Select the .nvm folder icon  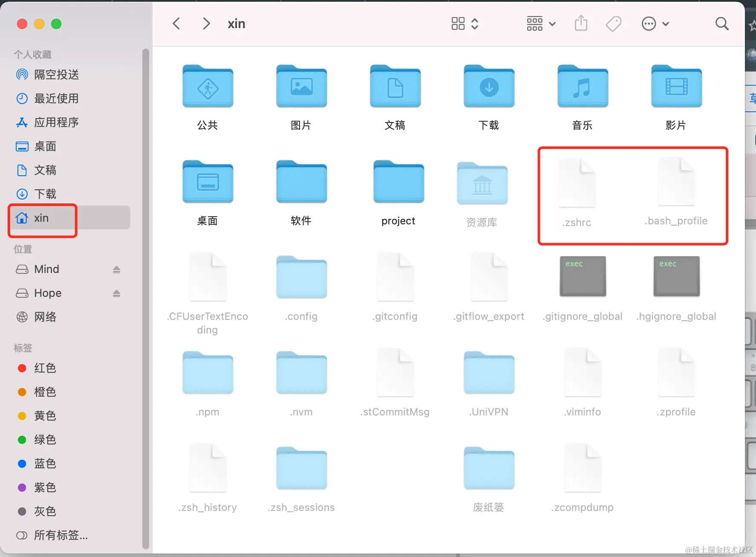301,373
